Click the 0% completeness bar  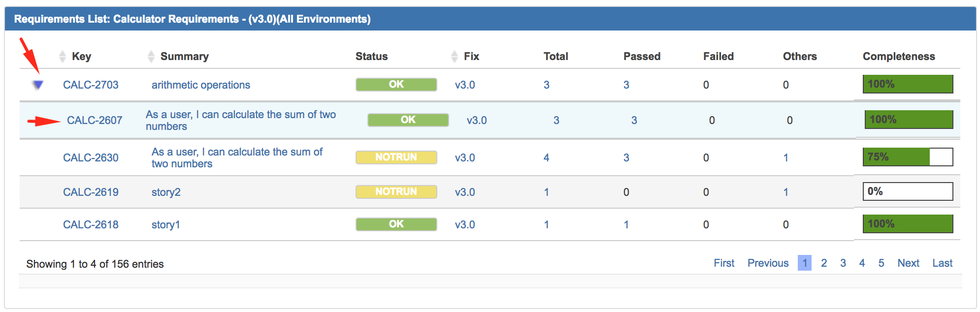[908, 191]
